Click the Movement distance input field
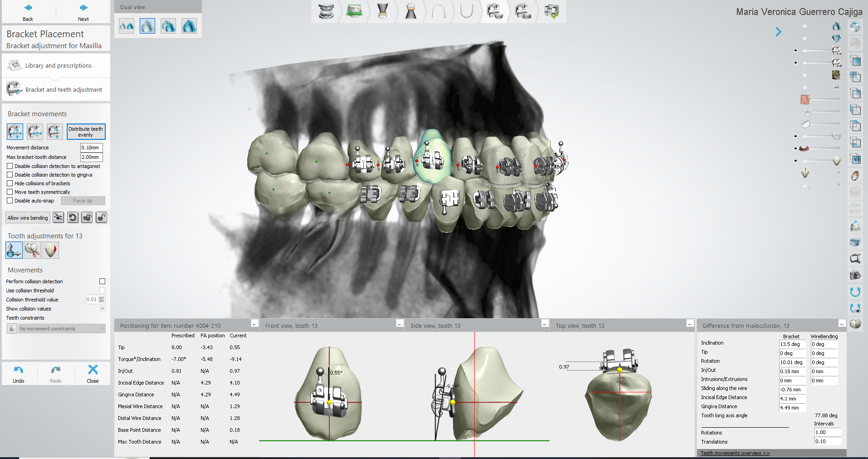This screenshot has height=459, width=868. pyautogui.click(x=91, y=148)
